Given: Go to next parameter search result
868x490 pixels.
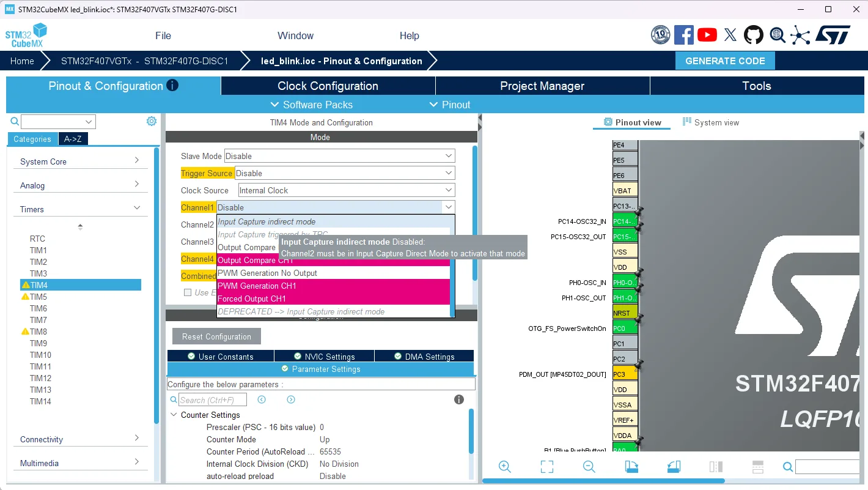Looking at the screenshot, I should pos(291,399).
